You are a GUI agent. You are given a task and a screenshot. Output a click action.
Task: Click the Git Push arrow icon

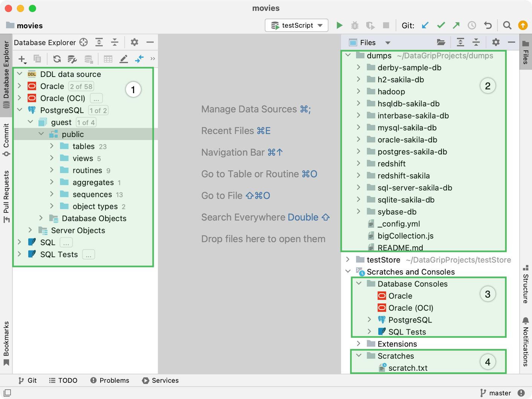click(x=456, y=25)
